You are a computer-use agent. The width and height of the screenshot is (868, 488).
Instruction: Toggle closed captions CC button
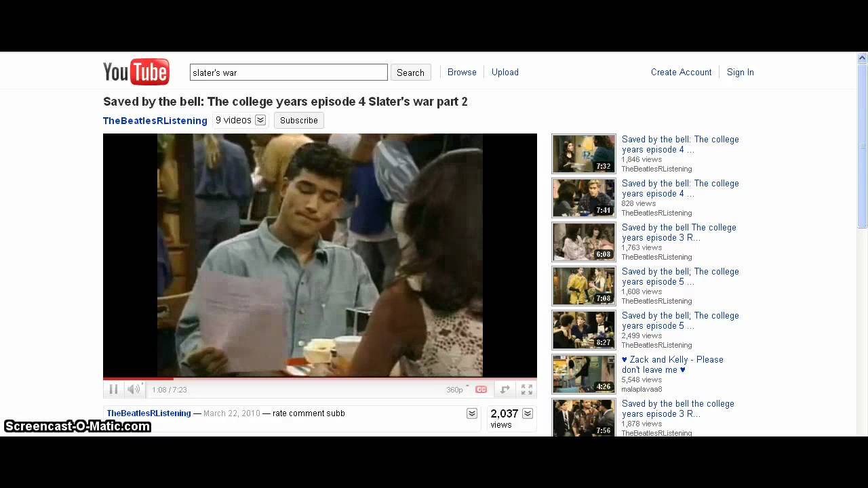pyautogui.click(x=481, y=390)
